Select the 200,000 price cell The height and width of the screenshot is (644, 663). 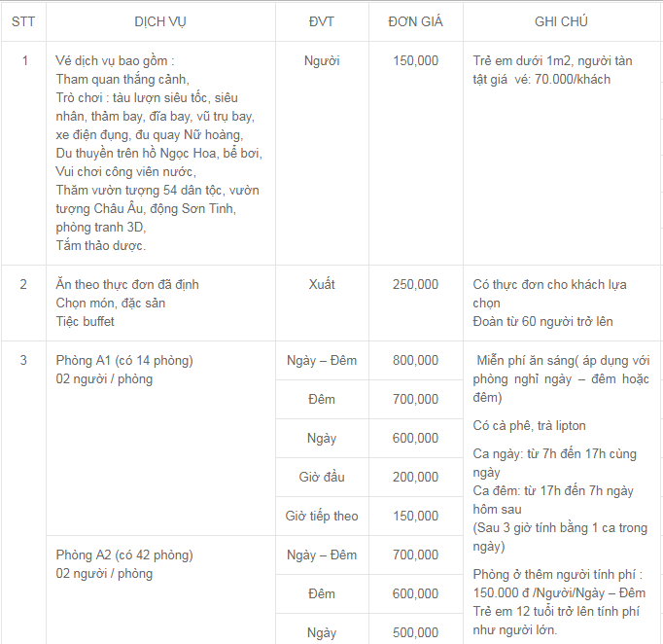click(x=415, y=478)
